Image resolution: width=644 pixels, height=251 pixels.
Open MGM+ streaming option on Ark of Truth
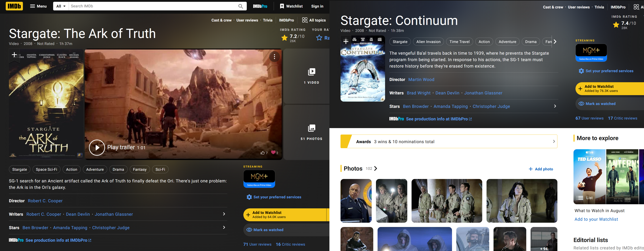259,179
